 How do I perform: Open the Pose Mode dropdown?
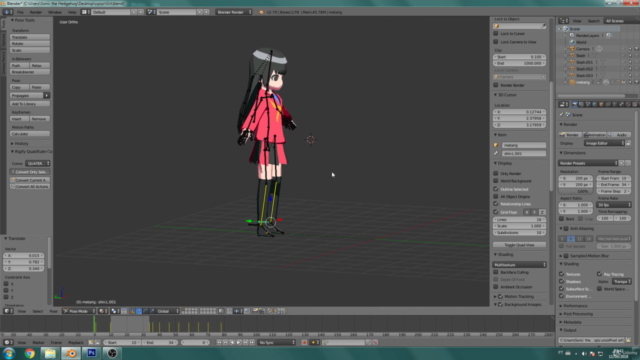pyautogui.click(x=79, y=311)
